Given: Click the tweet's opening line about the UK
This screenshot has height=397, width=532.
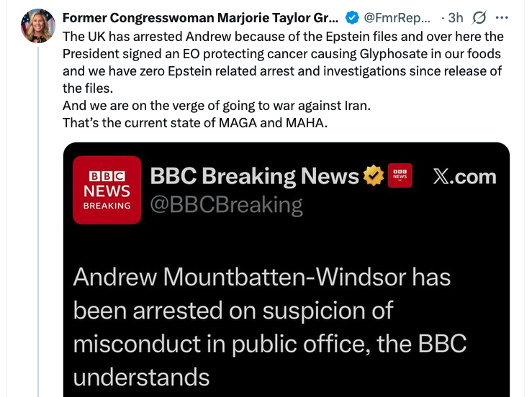Looking at the screenshot, I should click(283, 37).
